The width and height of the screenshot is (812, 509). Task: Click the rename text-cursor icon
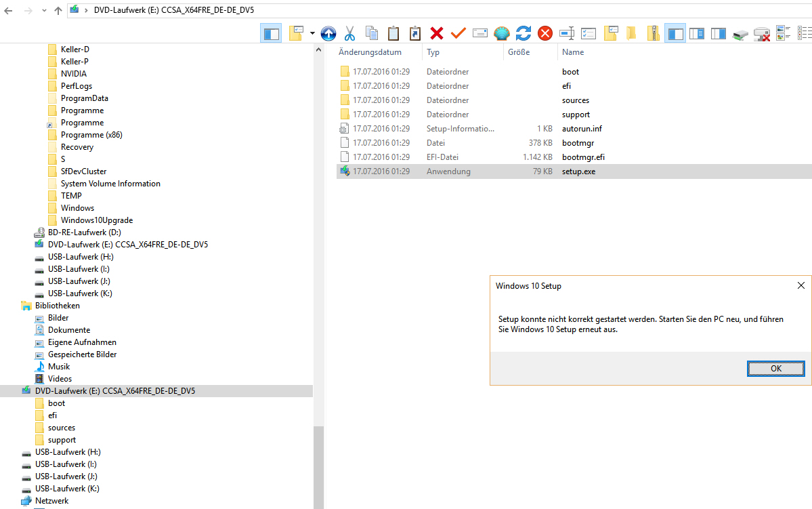[x=567, y=33]
